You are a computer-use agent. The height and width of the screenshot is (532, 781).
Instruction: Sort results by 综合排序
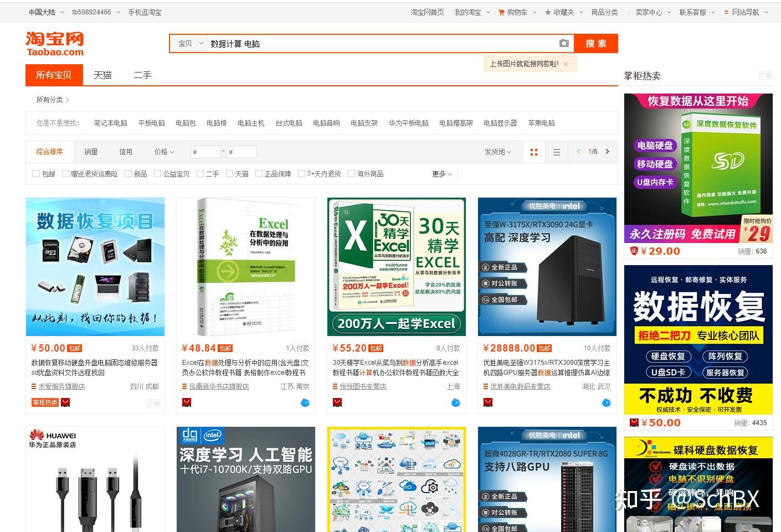pyautogui.click(x=50, y=152)
